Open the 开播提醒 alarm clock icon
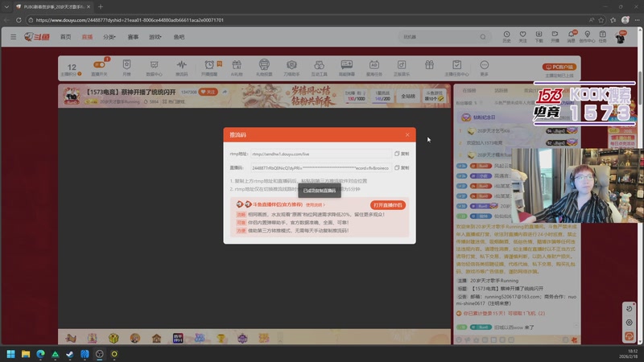The width and height of the screenshot is (644, 362). click(x=209, y=68)
